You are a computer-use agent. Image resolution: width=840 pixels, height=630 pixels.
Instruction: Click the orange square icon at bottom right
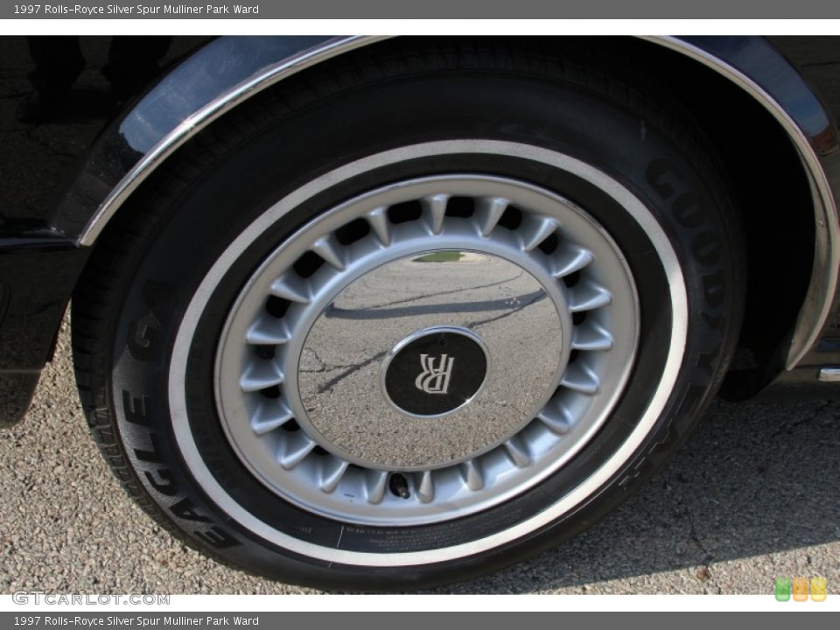[801, 590]
